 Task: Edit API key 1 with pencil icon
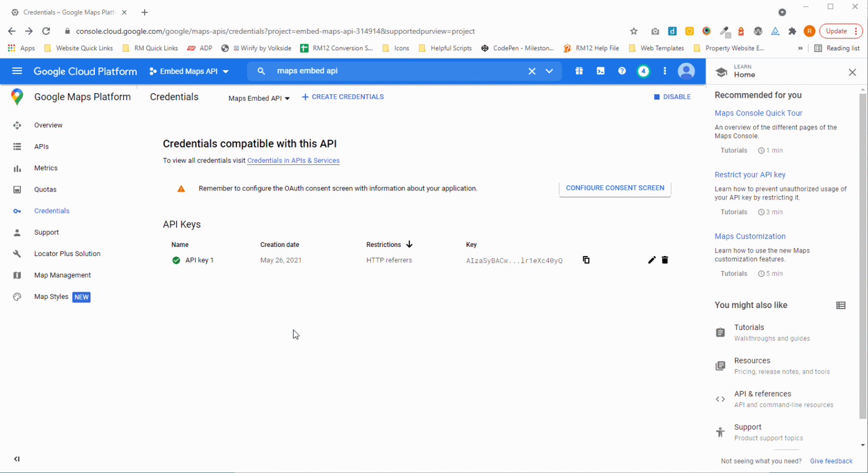point(652,260)
